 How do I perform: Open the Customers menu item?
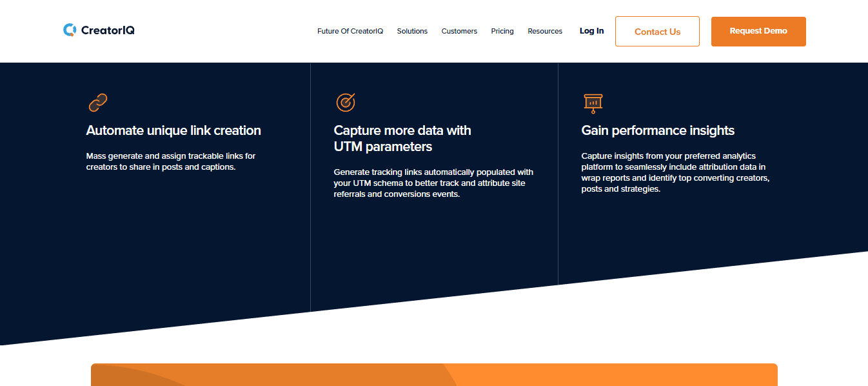coord(459,31)
